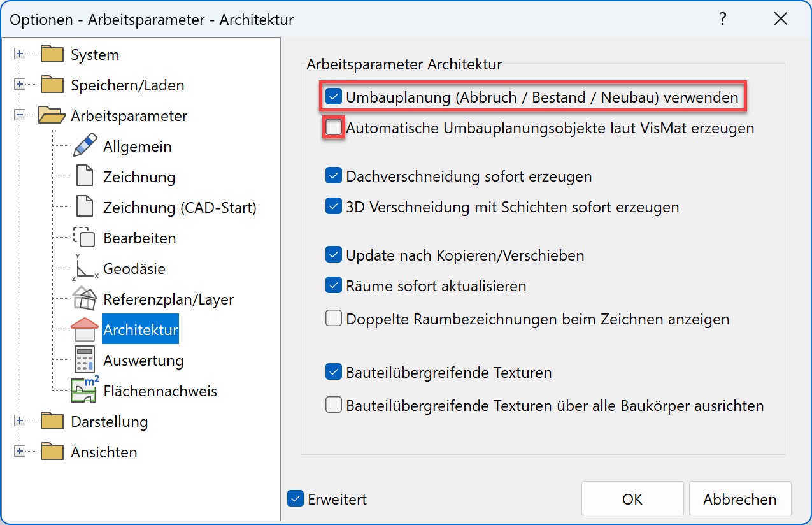Disable Umbauplanung verwenden checkbox
The image size is (812, 525).
(334, 97)
